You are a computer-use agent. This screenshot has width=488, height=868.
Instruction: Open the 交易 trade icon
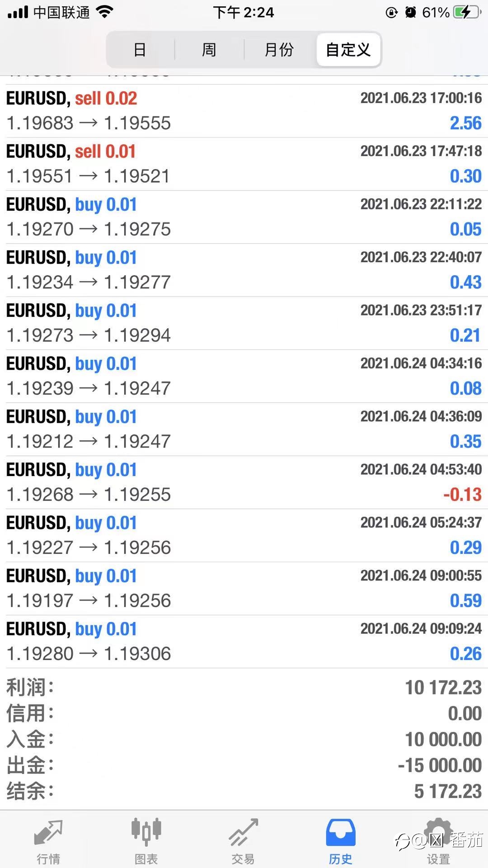(x=244, y=832)
